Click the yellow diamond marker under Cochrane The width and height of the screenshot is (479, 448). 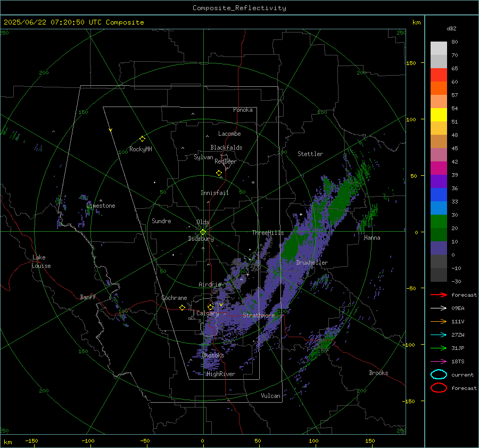click(183, 307)
